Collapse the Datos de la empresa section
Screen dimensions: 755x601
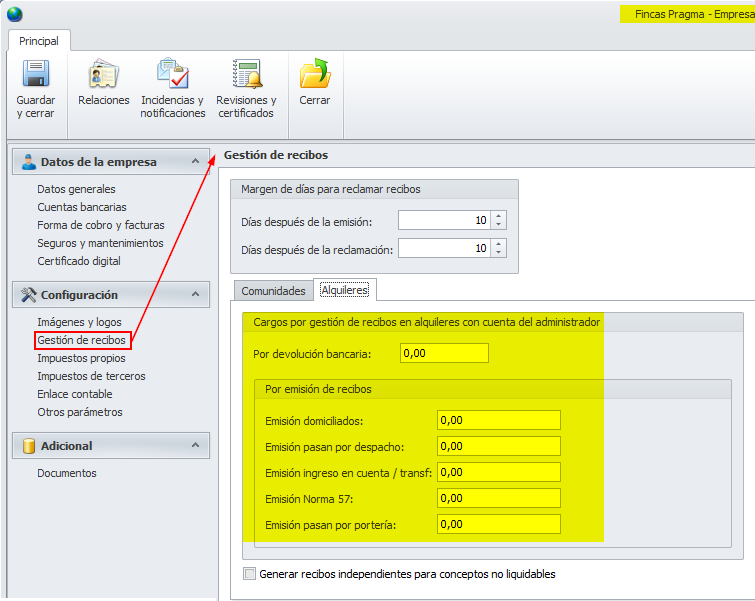[195, 162]
